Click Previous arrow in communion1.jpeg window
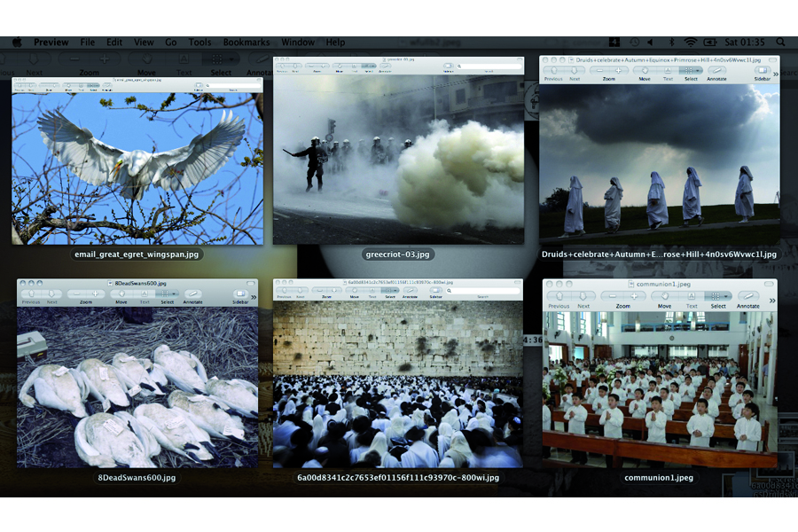Viewport: 798px width, 532px height. tap(559, 296)
